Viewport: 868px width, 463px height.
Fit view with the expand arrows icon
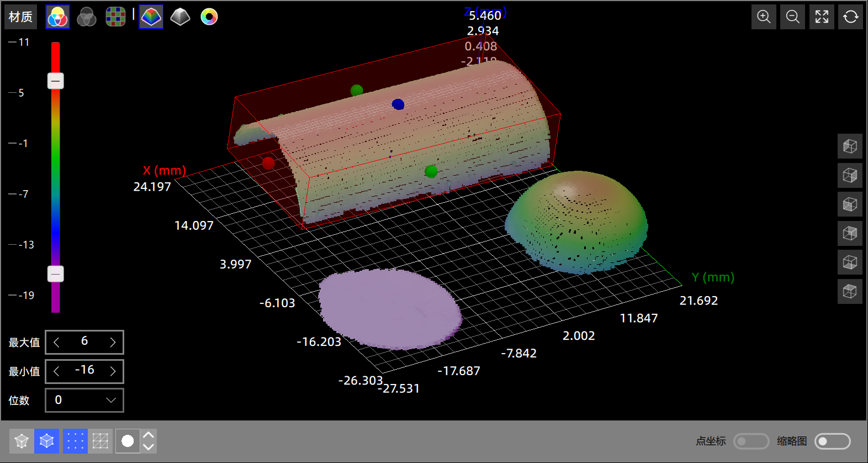822,17
